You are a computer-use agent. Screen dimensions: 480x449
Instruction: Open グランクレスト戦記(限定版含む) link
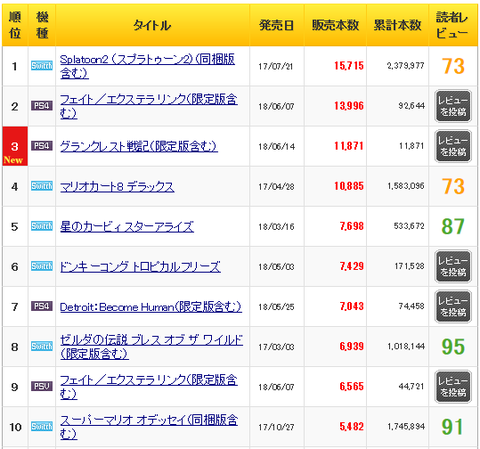click(139, 146)
